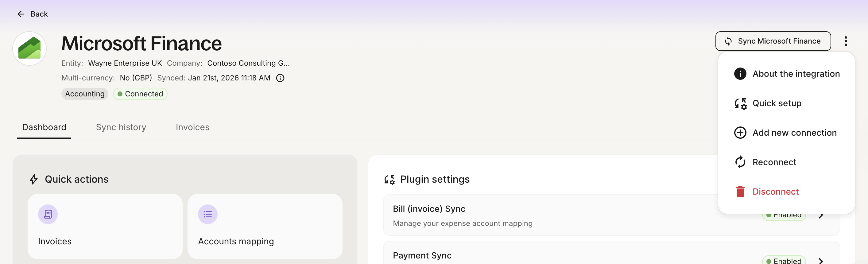Open the Invoices tab
The width and height of the screenshot is (868, 264).
tap(192, 127)
